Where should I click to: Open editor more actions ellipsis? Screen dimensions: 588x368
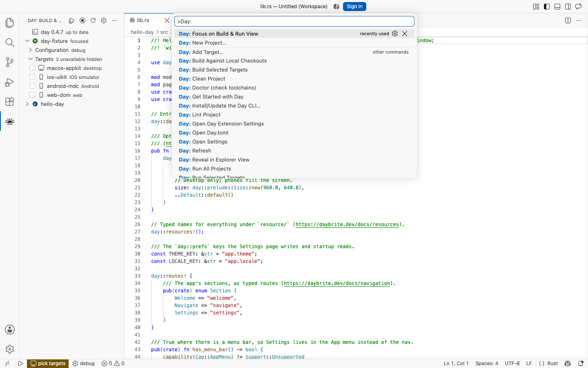(579, 20)
